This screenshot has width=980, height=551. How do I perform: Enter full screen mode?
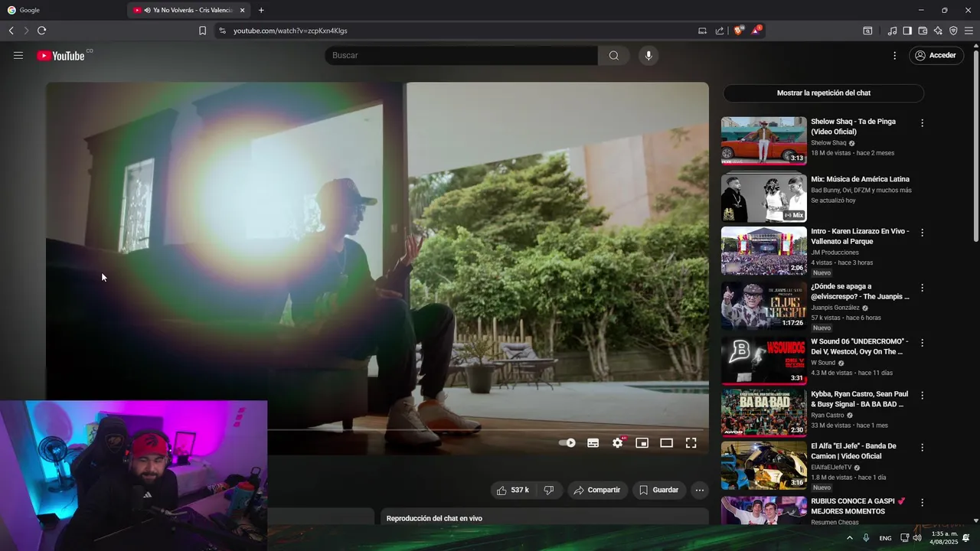pos(691,443)
